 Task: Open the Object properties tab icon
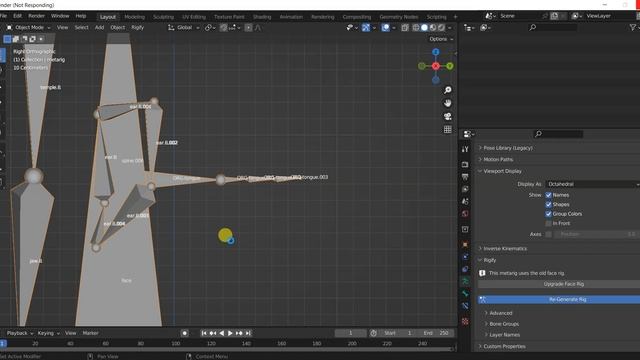tap(465, 244)
